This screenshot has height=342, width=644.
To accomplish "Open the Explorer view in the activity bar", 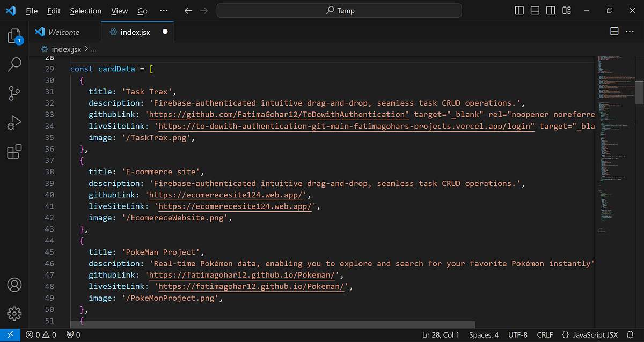I will [14, 35].
